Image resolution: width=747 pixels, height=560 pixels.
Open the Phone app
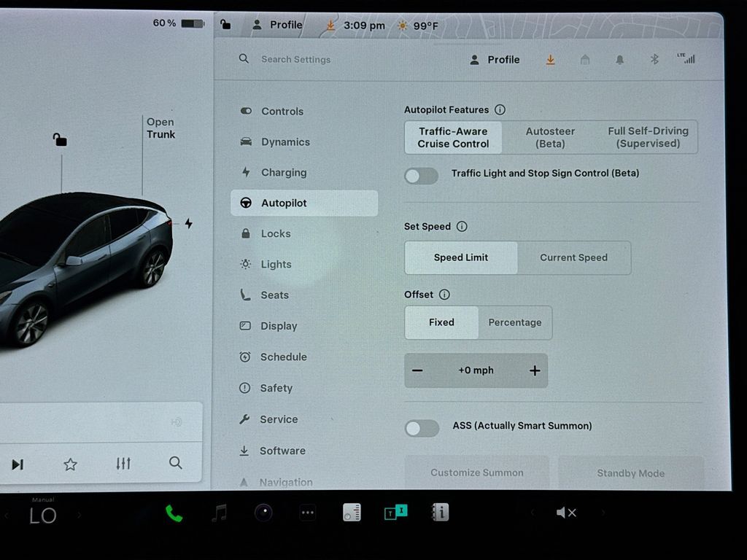coord(174,513)
